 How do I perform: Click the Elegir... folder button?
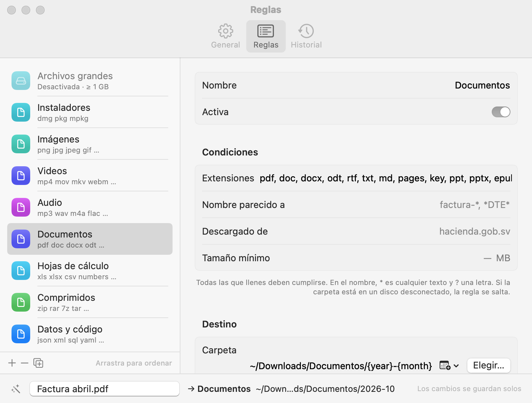489,366
